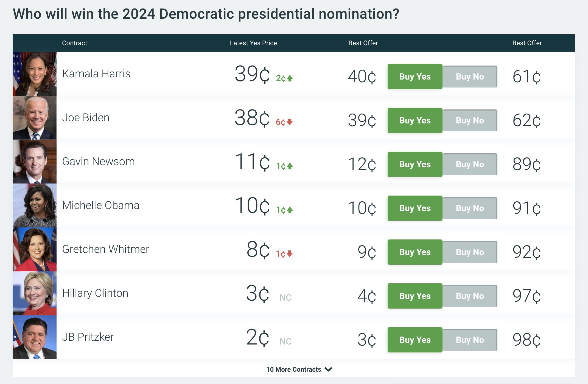Click Joe Biden's 6¢ down price-change indicator
Screen dimensions: 588x384
(x=284, y=122)
